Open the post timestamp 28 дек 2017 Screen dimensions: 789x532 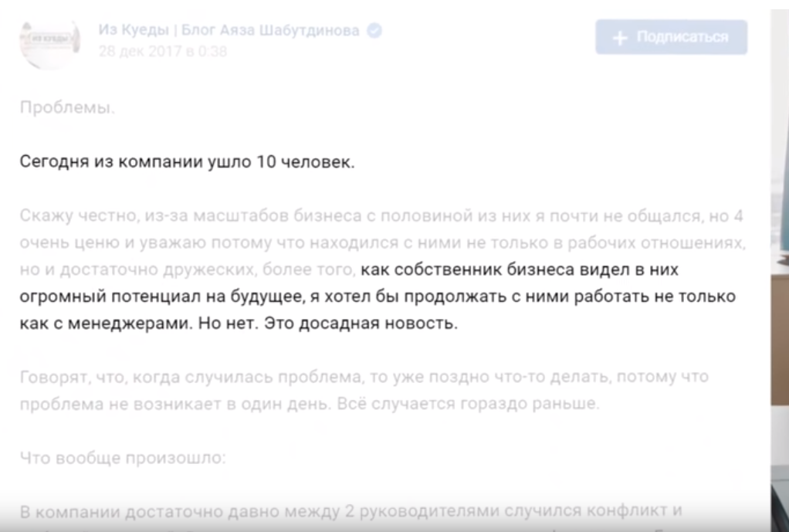(x=163, y=53)
